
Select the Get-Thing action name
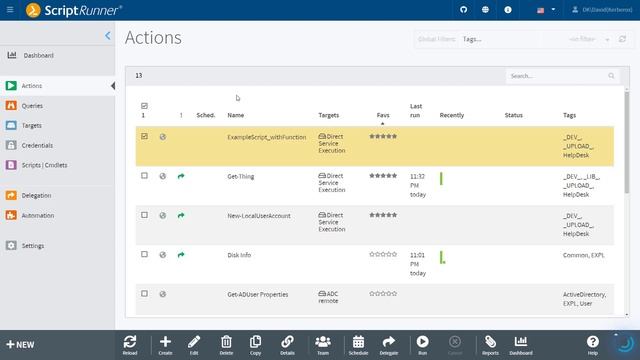[x=240, y=176]
